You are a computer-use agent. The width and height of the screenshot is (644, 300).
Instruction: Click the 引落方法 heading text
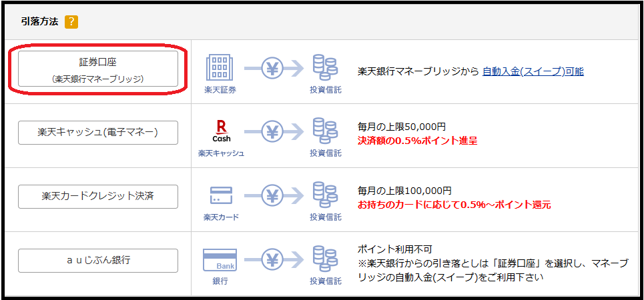(x=39, y=22)
